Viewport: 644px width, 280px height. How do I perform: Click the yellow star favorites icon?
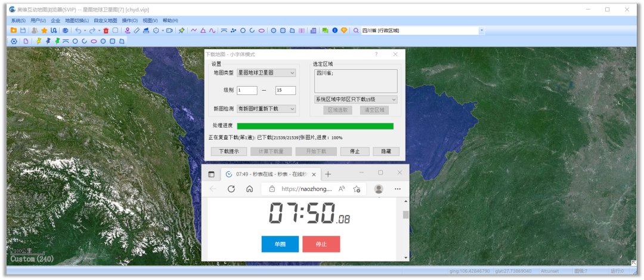point(44,30)
